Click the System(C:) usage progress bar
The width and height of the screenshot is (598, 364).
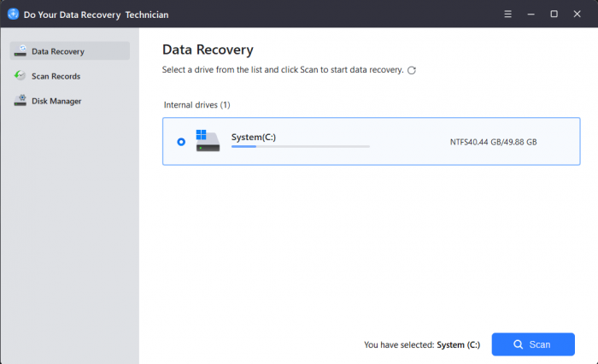point(300,147)
